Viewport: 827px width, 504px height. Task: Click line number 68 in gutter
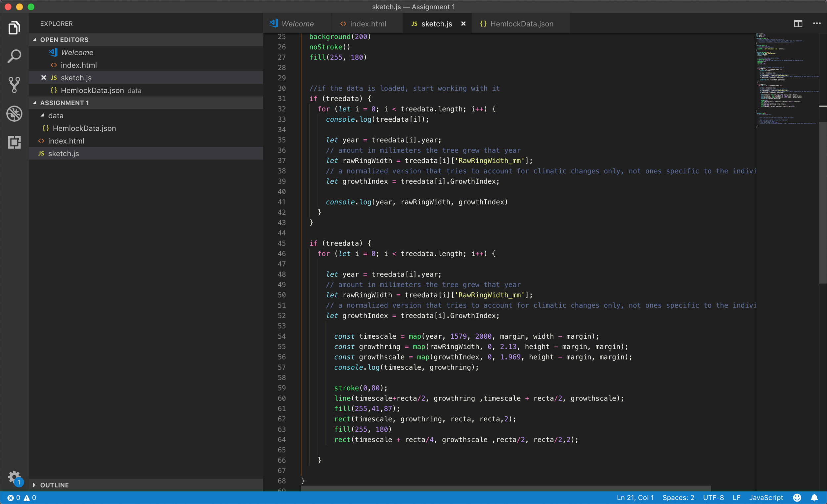click(x=282, y=481)
